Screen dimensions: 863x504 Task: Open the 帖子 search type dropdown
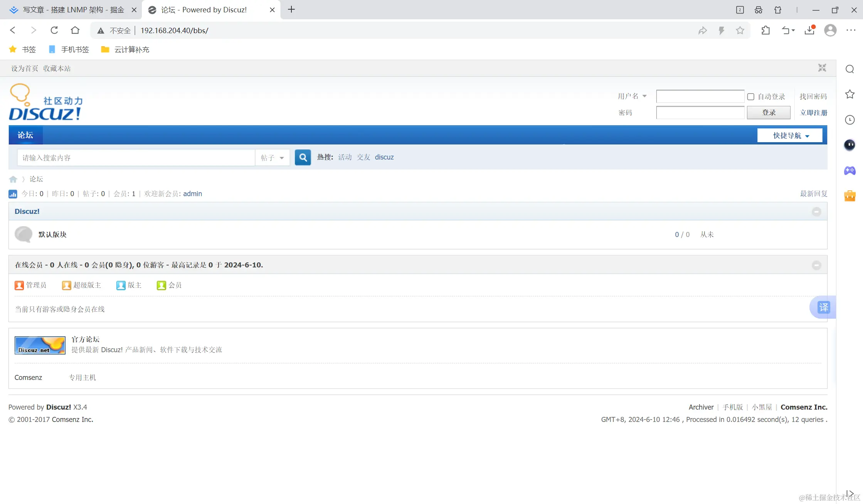click(x=273, y=158)
